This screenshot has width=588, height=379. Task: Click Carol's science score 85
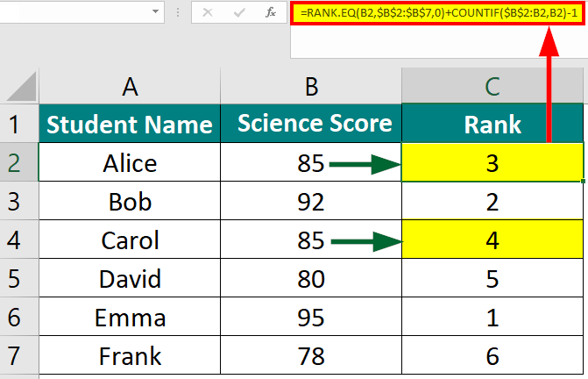coord(311,240)
